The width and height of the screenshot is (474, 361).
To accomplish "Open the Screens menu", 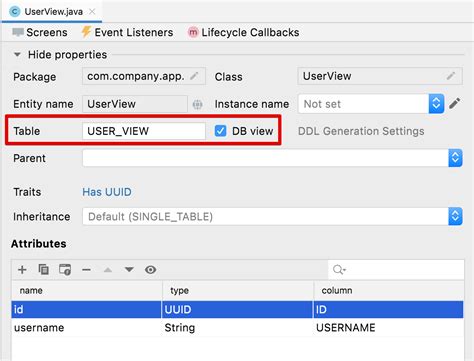I will click(x=40, y=32).
